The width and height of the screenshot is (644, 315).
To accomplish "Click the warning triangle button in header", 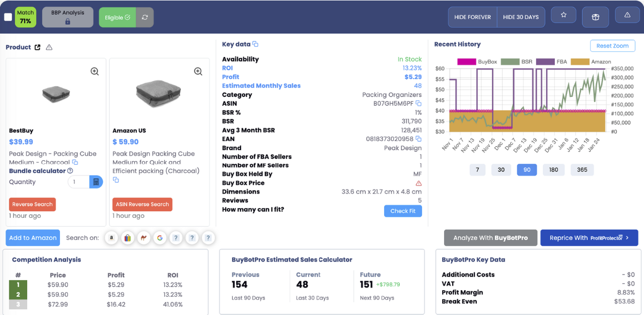I will pyautogui.click(x=627, y=15).
